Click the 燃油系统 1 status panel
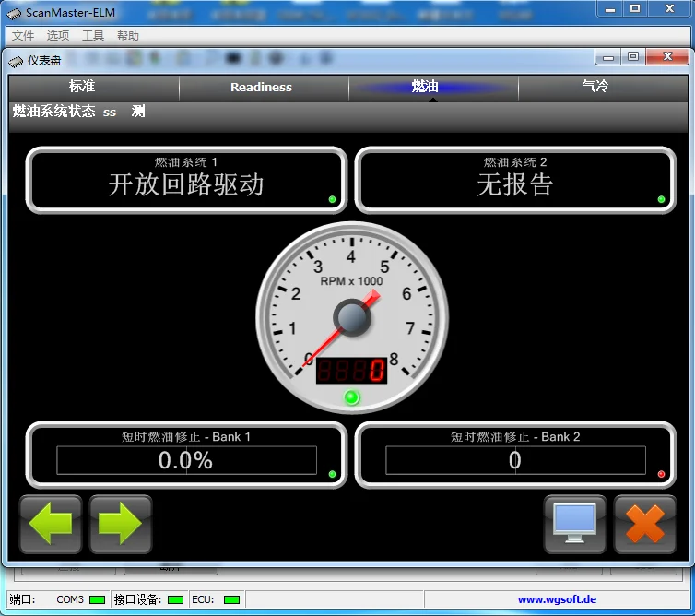This screenshot has height=616, width=695. [x=186, y=180]
